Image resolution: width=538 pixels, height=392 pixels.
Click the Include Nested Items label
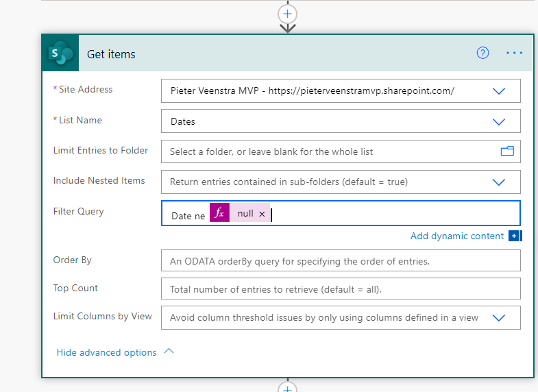point(99,180)
